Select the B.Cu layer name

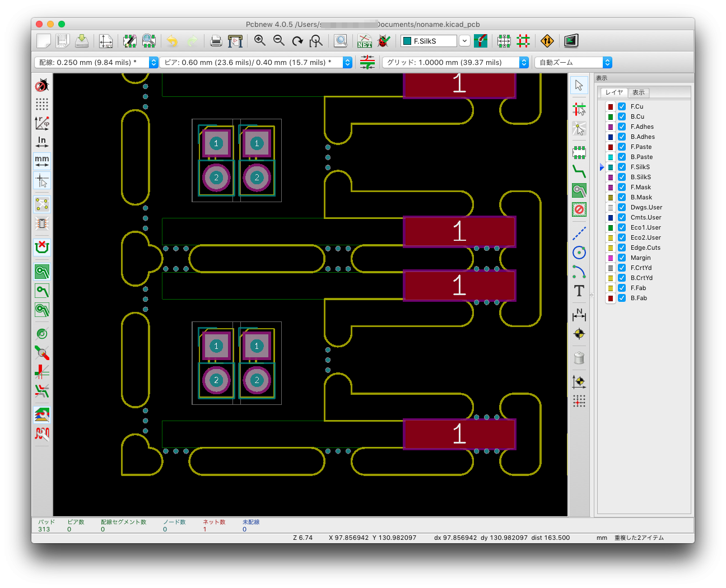[637, 116]
